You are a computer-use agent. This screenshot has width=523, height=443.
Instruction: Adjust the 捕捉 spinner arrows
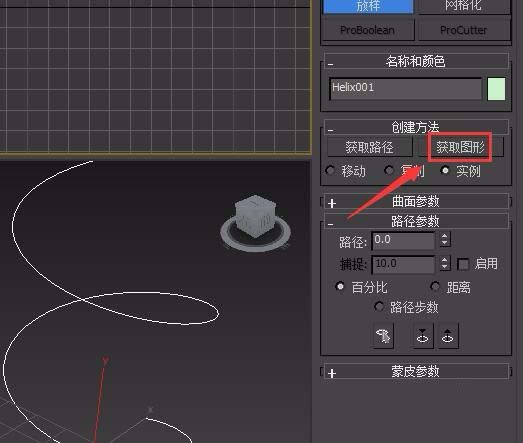point(445,264)
